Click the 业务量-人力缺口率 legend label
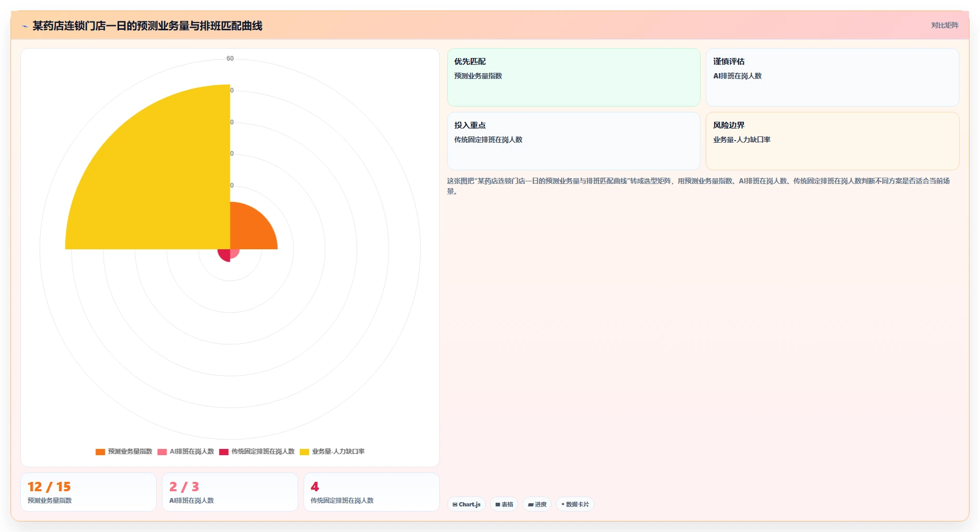Screen dimensions: 980x532 click(x=338, y=452)
